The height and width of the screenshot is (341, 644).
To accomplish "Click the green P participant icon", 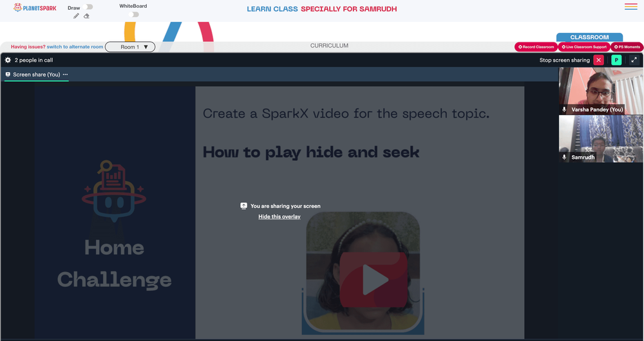I will 616,60.
